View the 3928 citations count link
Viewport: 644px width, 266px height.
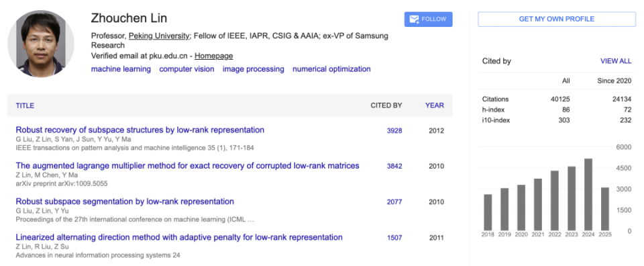coord(394,131)
